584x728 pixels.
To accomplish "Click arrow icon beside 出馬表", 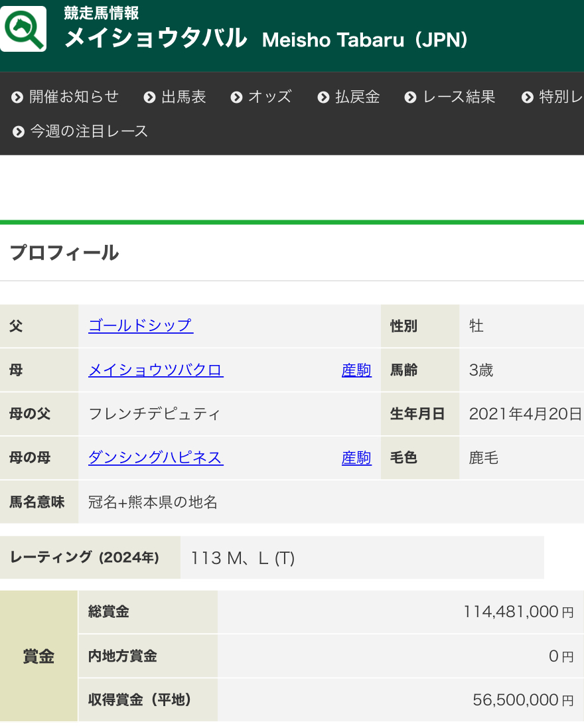I will point(149,98).
